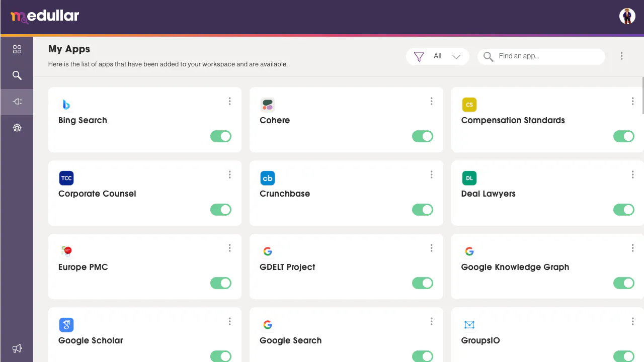Screen dimensions: 644x362
Task: Focus the Find an app search field
Action: point(541,56)
